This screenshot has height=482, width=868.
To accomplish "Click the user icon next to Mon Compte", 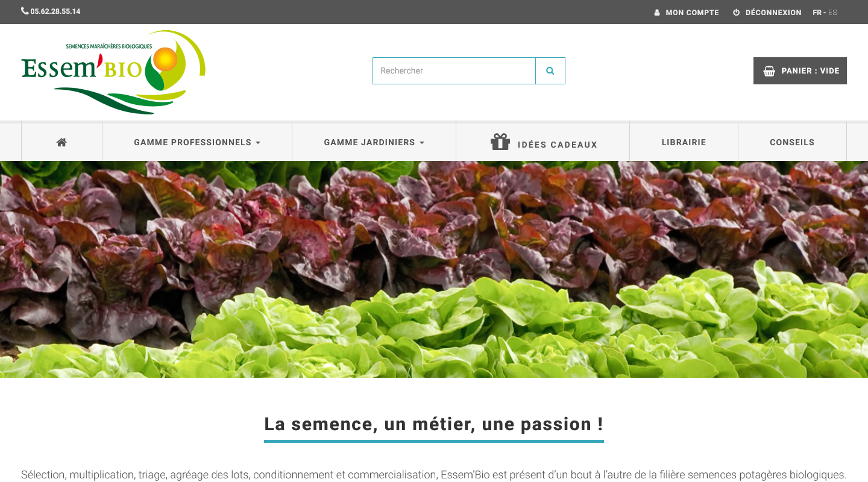I will click(657, 13).
